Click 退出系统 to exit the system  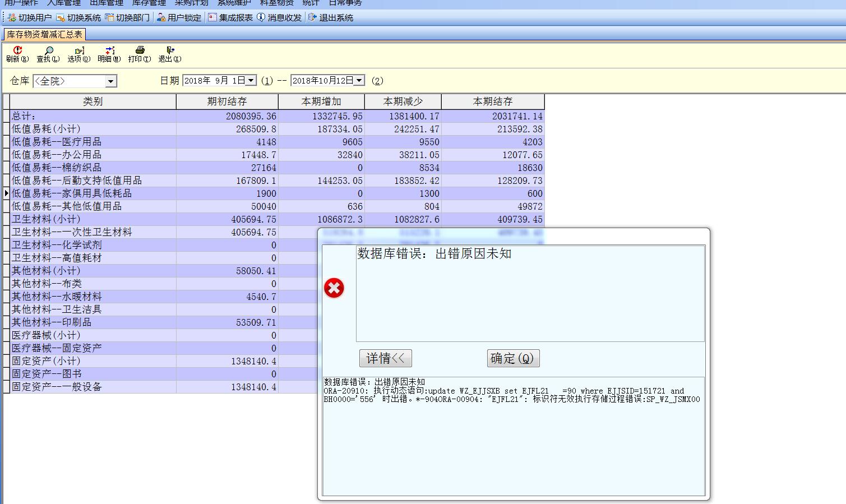(x=331, y=18)
